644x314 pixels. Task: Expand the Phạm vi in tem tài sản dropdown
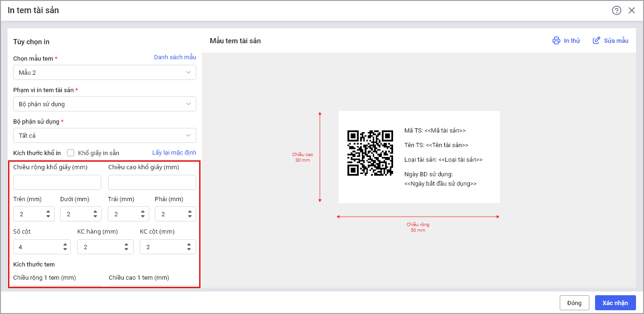pyautogui.click(x=105, y=104)
